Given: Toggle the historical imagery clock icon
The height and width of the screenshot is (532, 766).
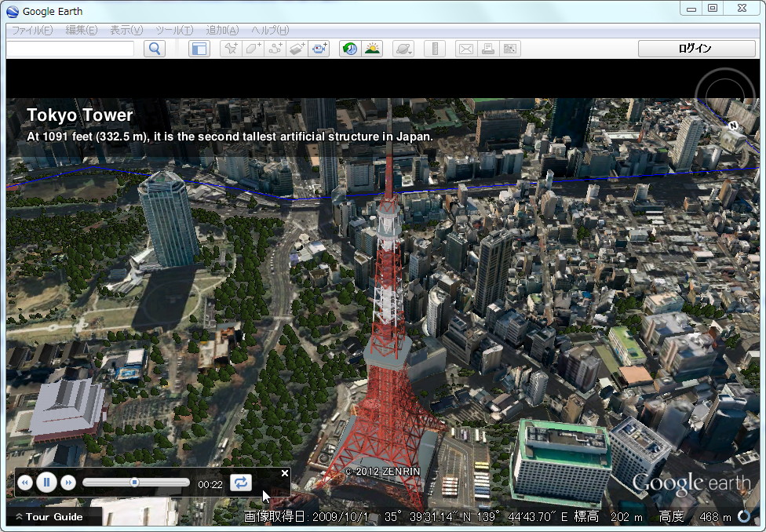Looking at the screenshot, I should point(350,49).
